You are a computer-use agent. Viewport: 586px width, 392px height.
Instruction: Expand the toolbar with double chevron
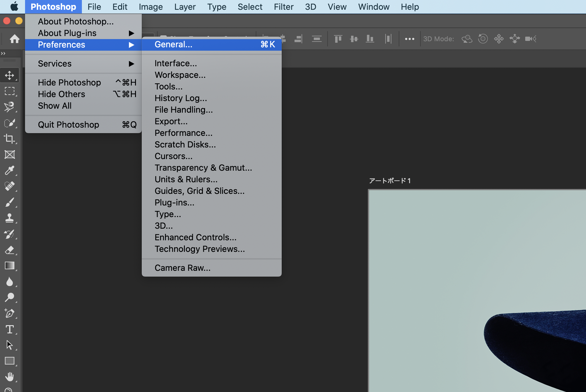[3, 53]
